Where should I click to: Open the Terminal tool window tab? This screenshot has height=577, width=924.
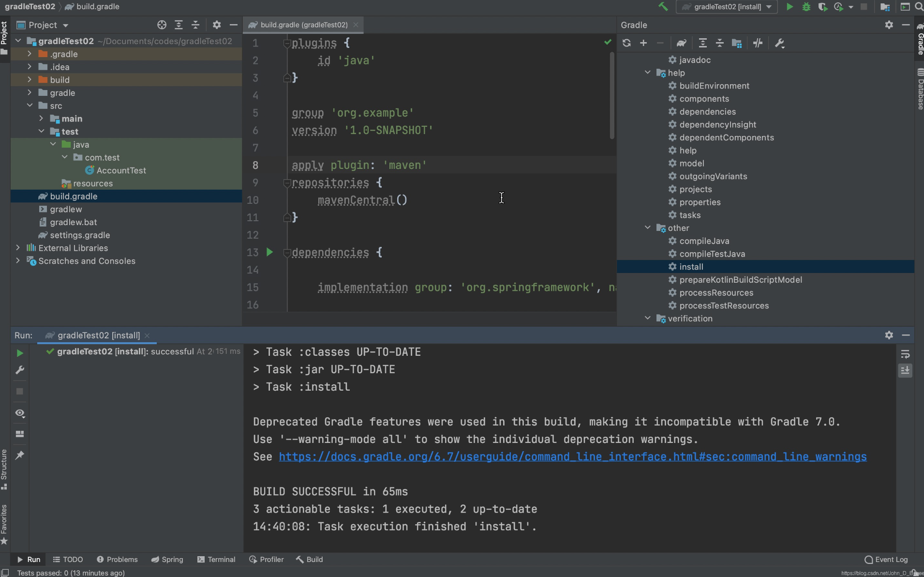[216, 559]
